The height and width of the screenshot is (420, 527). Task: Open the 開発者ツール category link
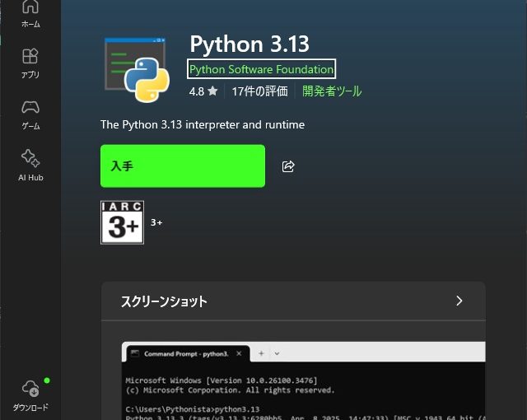[x=332, y=91]
